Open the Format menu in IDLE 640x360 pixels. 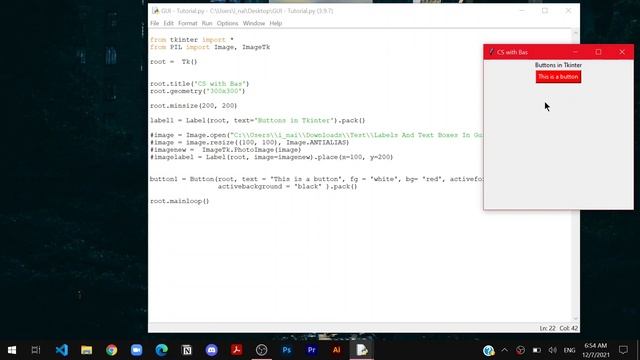[188, 23]
